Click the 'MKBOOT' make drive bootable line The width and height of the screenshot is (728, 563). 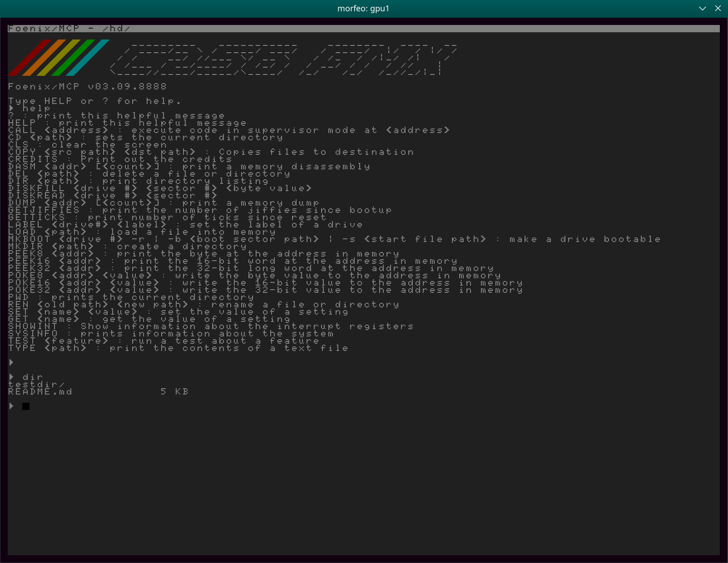click(335, 239)
